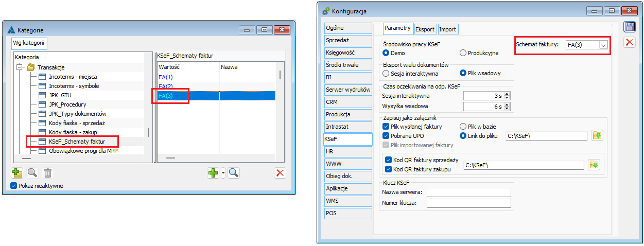Click the add category folder icon
This screenshot has width=644, height=246.
17,173
